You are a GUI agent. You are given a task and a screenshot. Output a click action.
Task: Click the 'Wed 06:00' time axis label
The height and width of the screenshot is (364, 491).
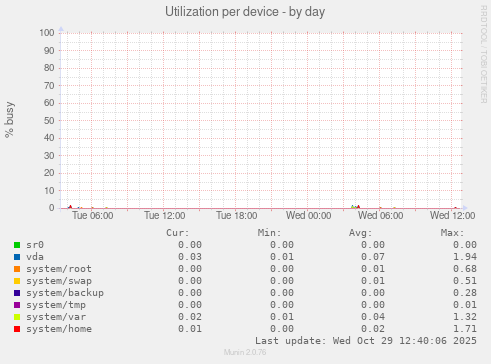pyautogui.click(x=381, y=216)
